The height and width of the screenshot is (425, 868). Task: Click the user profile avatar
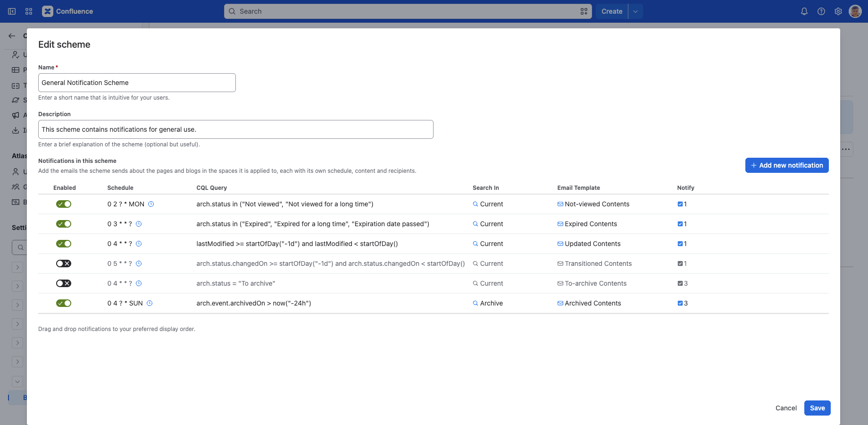point(855,11)
